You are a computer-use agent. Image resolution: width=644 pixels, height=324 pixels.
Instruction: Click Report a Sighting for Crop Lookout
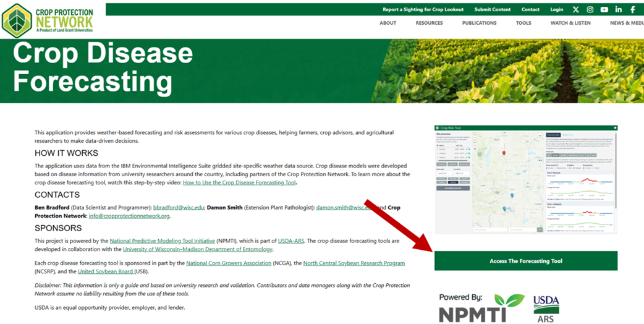tap(423, 9)
